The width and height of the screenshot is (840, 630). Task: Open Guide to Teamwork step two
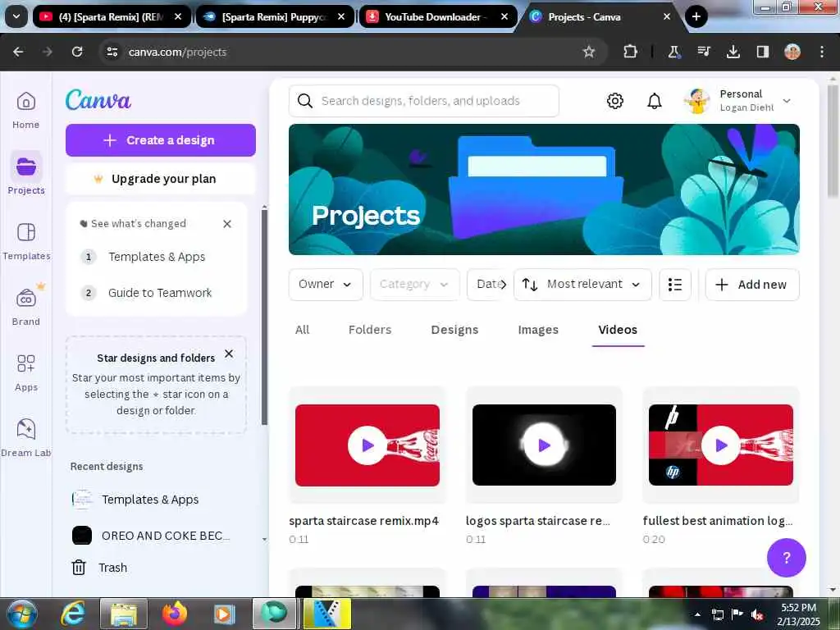159,293
